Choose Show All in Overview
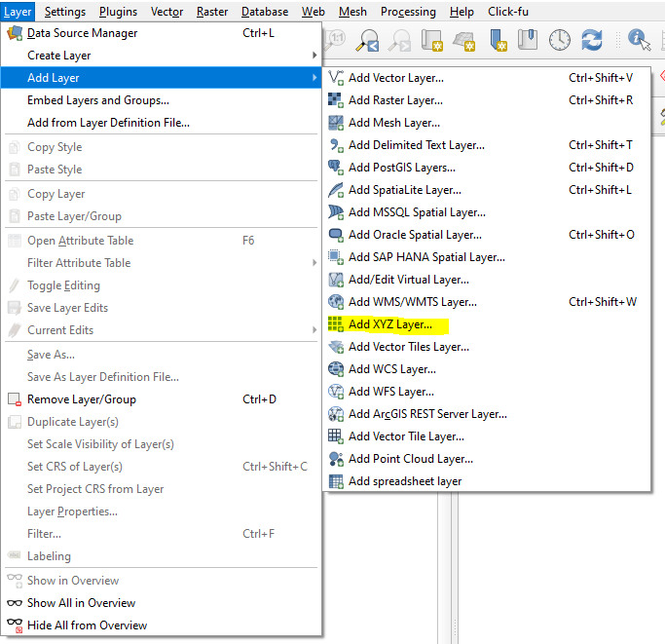The width and height of the screenshot is (665, 644). 161,603
